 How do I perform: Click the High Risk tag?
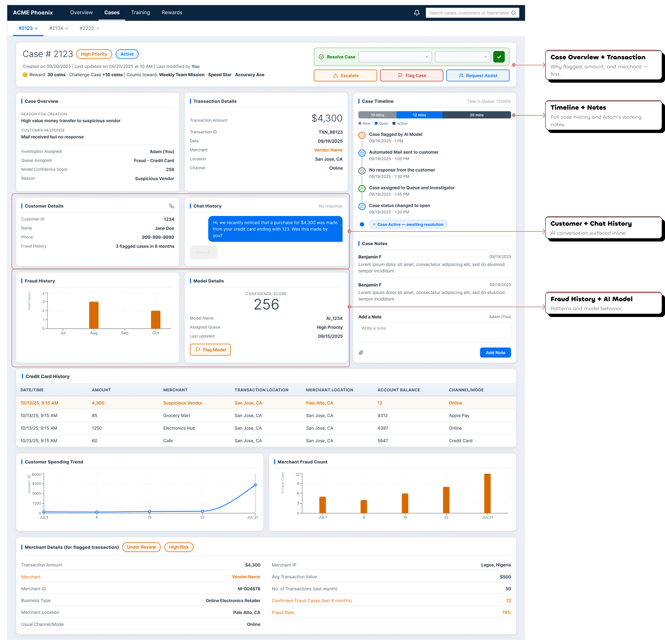(x=179, y=547)
